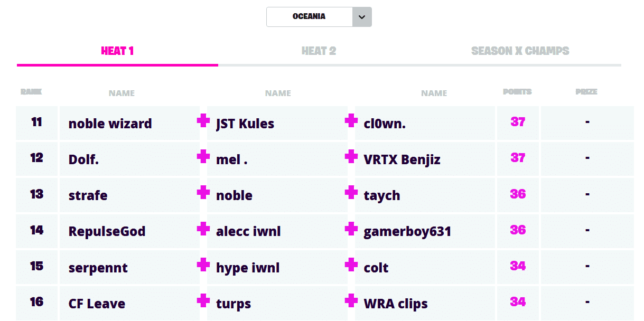Click the plus icon between noble and taych

[351, 193]
